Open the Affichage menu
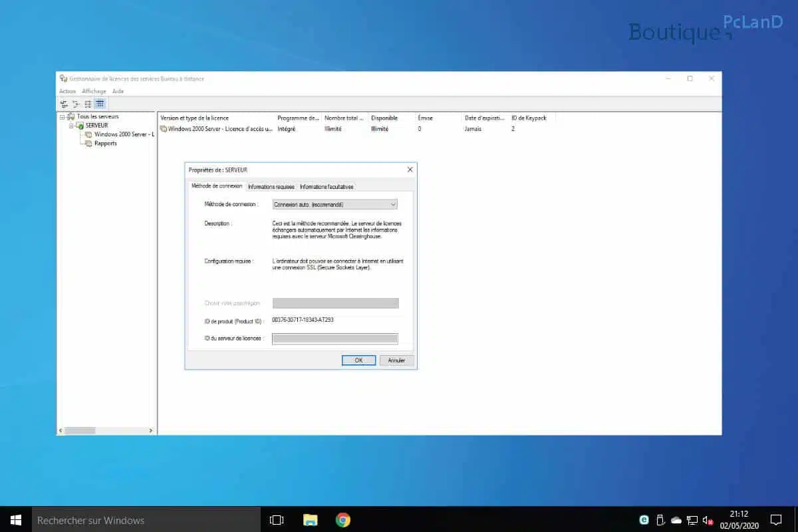Image resolution: width=798 pixels, height=532 pixels. (x=94, y=91)
